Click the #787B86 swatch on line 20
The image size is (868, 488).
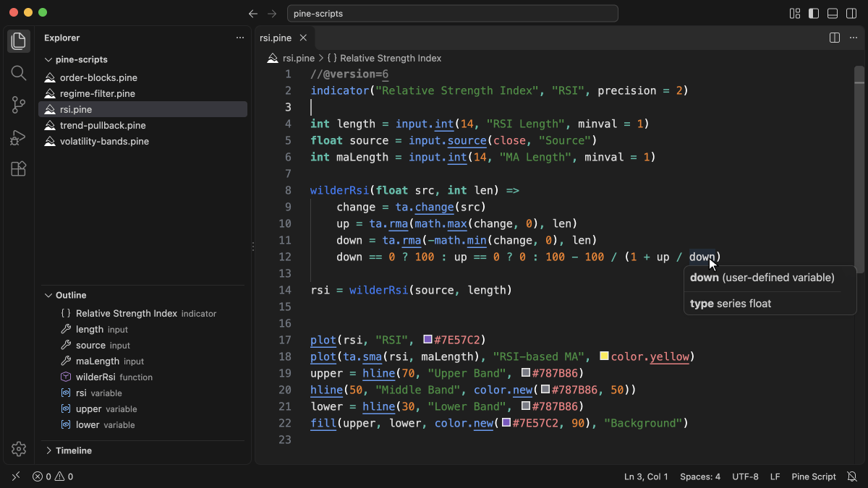point(545,390)
